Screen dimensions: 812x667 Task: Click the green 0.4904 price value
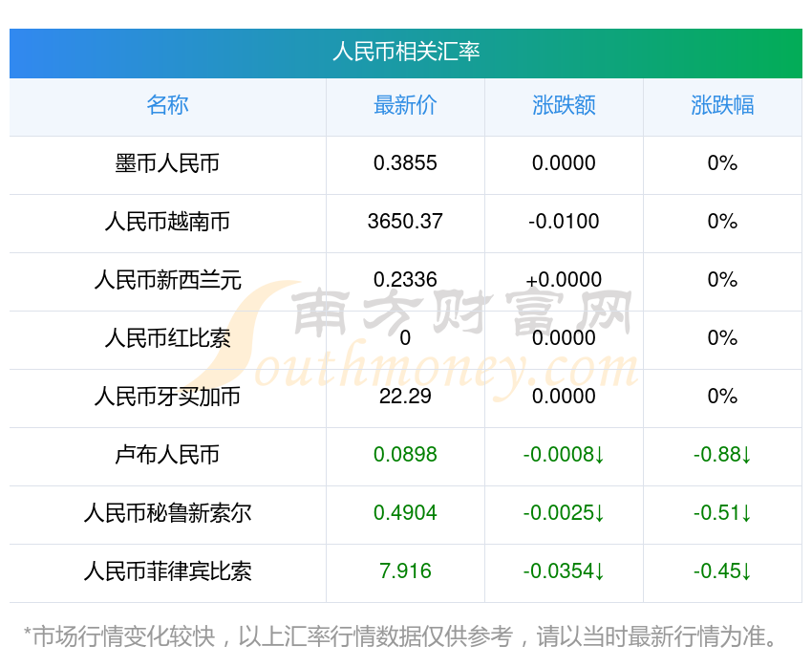pyautogui.click(x=405, y=513)
